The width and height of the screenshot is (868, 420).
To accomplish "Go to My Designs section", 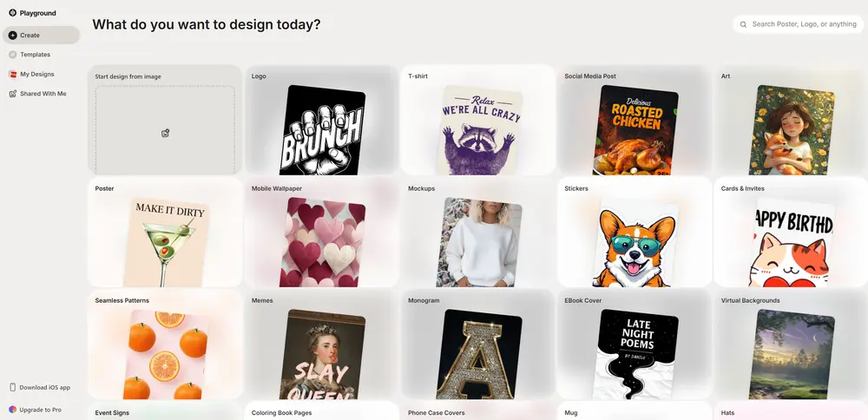I will click(37, 75).
